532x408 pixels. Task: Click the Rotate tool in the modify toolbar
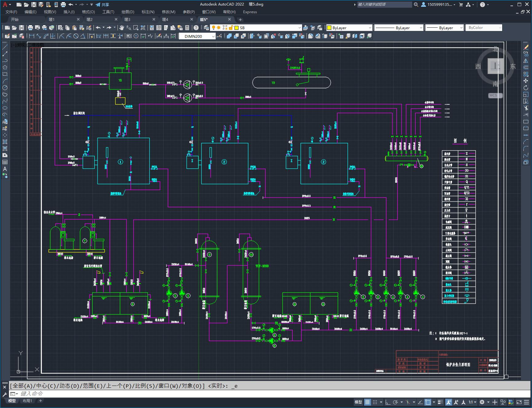pyautogui.click(x=526, y=88)
